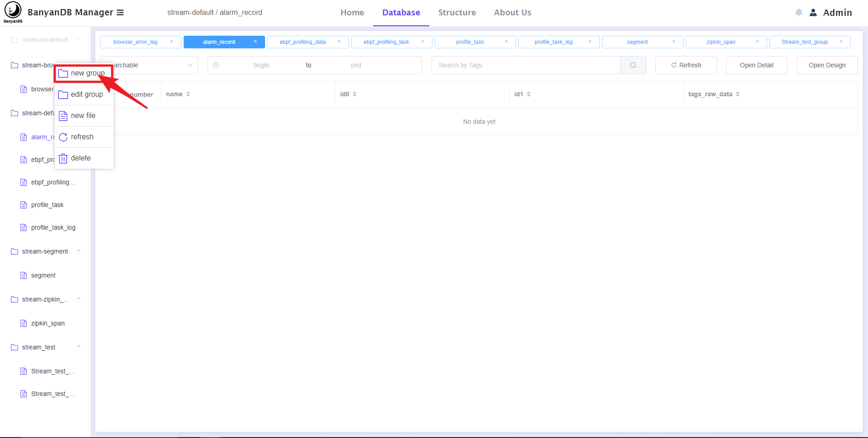Choose new file from context menu
The height and width of the screenshot is (438, 868).
tap(84, 116)
